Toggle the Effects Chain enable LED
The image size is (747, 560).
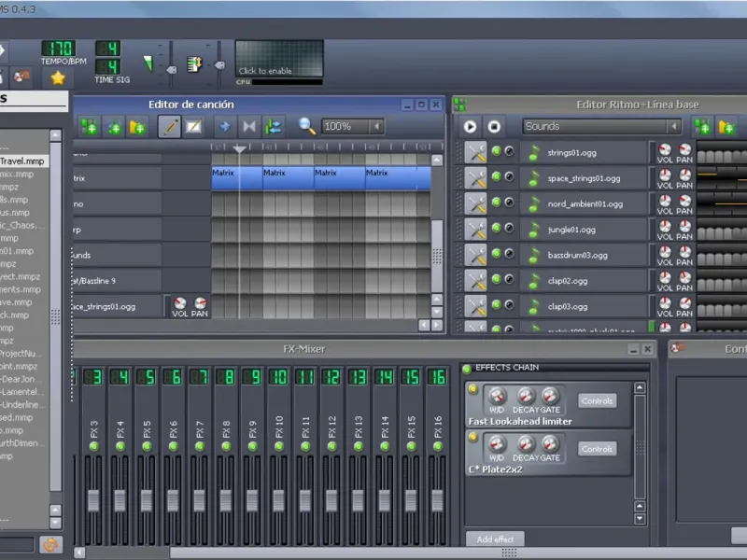467,368
